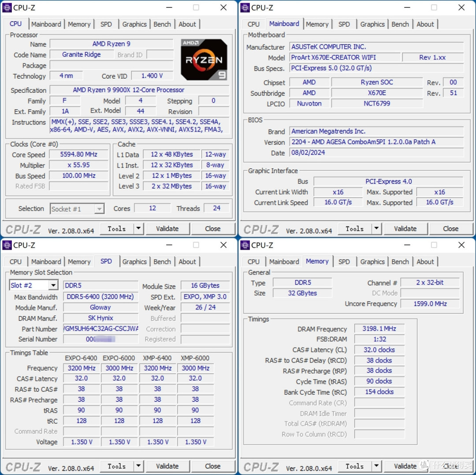The image size is (476, 475).
Task: Click the CPU-Z brand logo in the status bar
Action: [22, 229]
